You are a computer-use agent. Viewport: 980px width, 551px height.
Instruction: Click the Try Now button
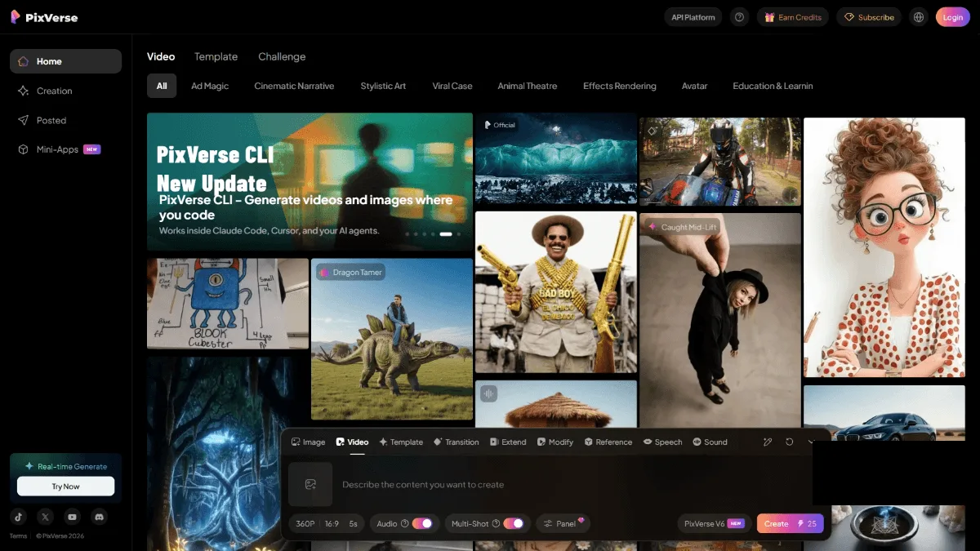[x=65, y=487]
